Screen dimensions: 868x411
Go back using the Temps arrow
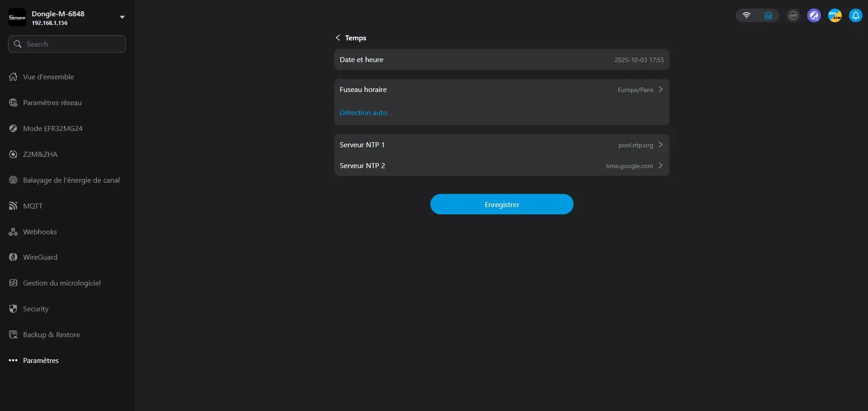pos(338,38)
